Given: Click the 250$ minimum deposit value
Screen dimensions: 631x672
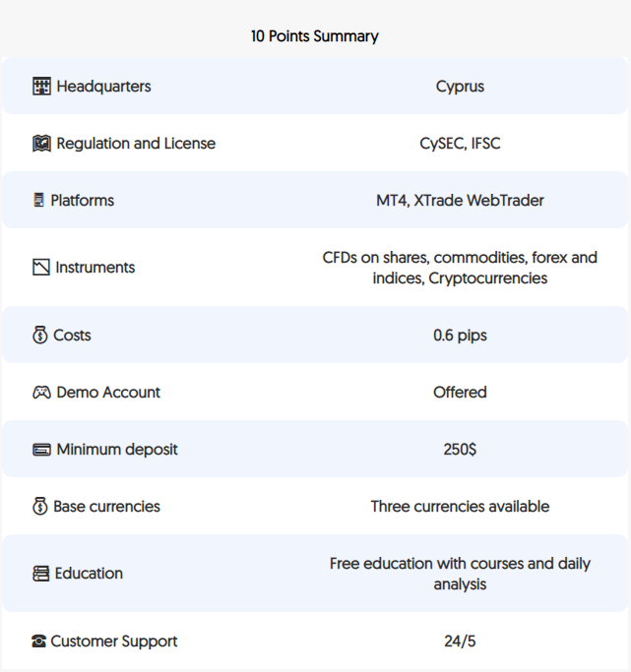Looking at the screenshot, I should (x=460, y=449).
